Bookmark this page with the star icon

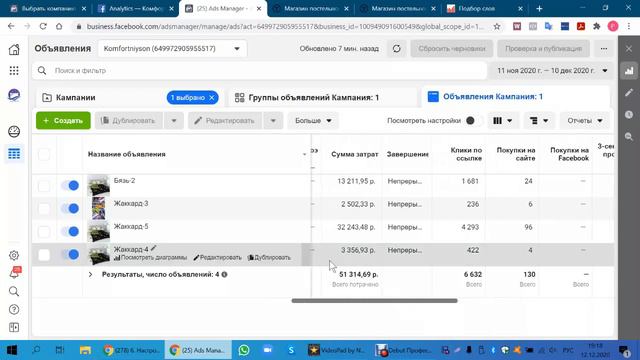click(497, 27)
